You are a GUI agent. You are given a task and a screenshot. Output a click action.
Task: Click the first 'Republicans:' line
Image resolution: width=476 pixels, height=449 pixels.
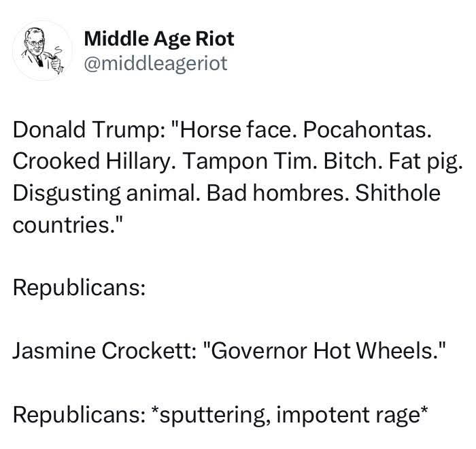tap(80, 288)
